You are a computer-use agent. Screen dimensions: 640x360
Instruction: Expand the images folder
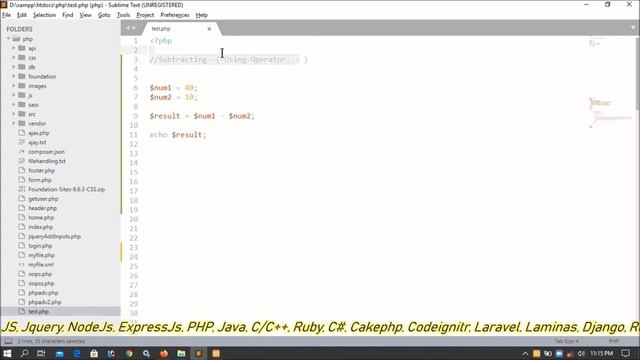tap(13, 86)
